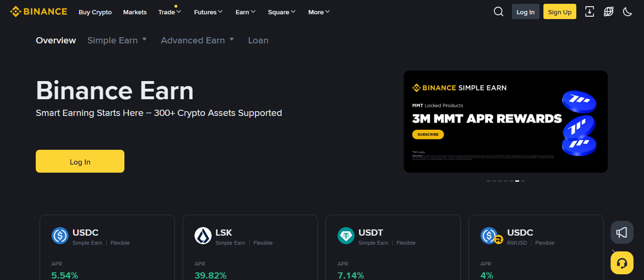Select the first banner carousel indicator
Screen dimensions: 644x280
tap(489, 181)
